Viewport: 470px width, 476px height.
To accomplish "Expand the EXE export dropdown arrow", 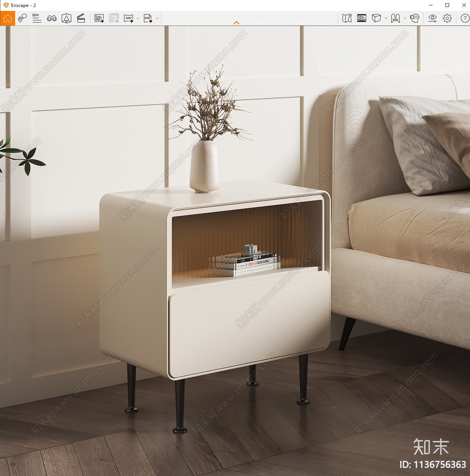I will point(157,18).
